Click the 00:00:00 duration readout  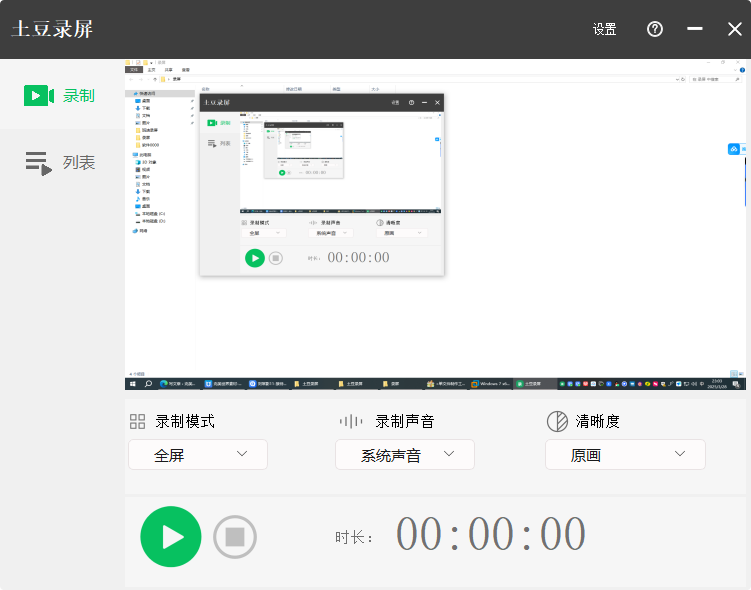click(x=490, y=534)
